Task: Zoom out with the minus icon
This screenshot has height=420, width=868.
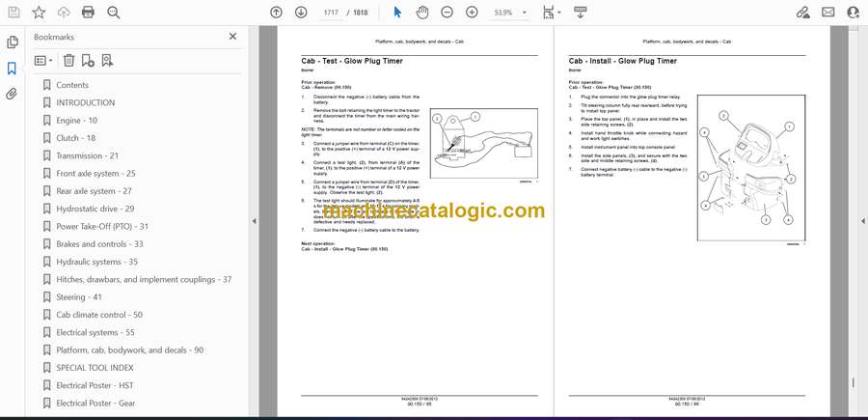Action: point(447,13)
